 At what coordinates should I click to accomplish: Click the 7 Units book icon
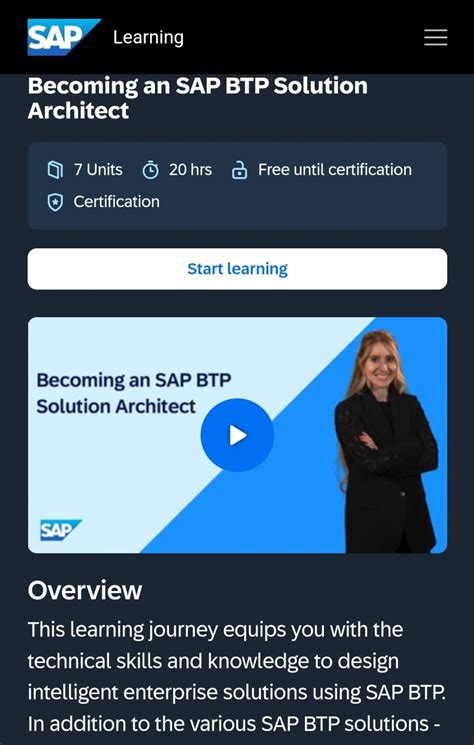(56, 170)
